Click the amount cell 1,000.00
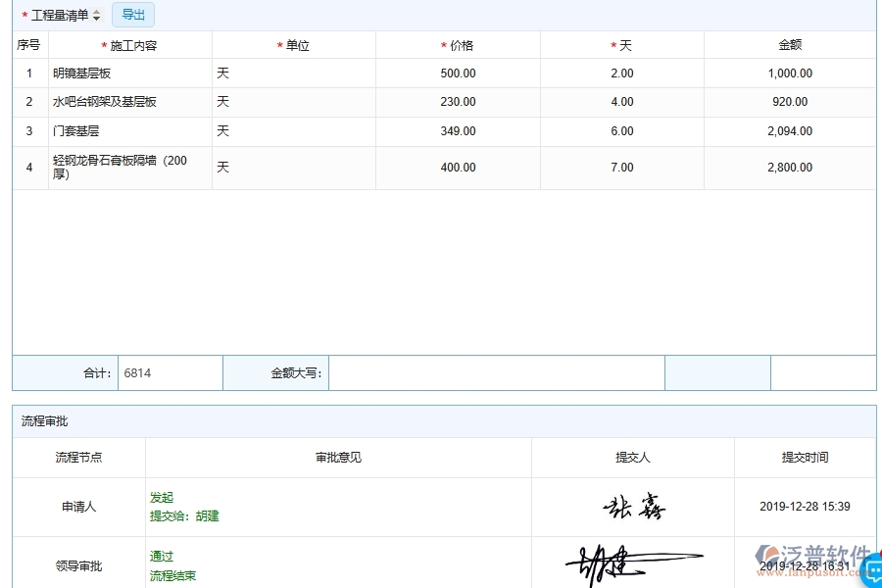The height and width of the screenshot is (588, 882). click(790, 73)
